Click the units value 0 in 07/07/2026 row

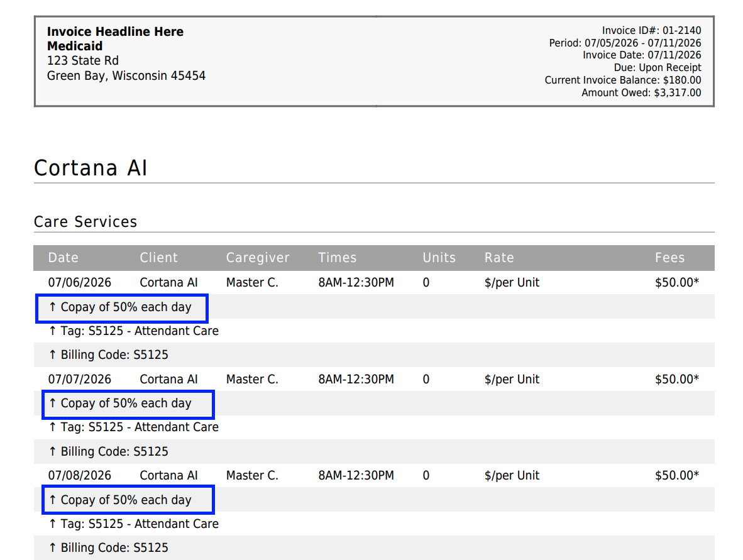click(x=426, y=379)
